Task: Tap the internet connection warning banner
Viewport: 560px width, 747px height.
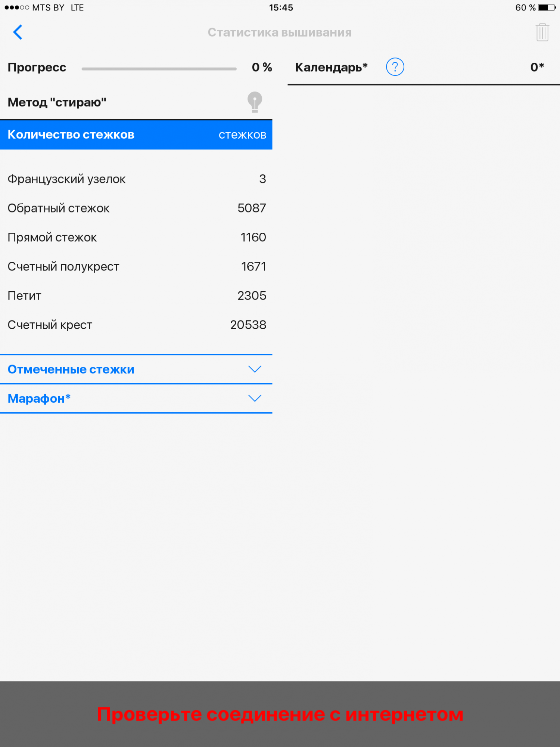Action: pos(280,714)
